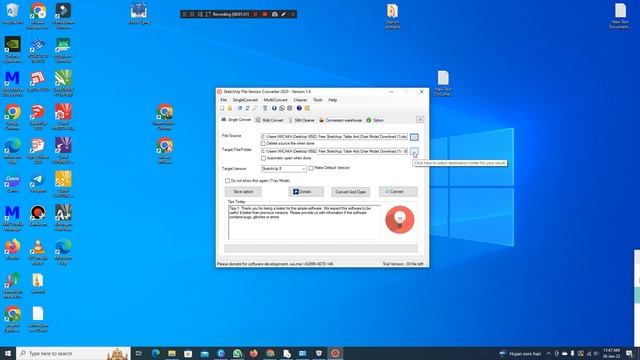Image resolution: width=640 pixels, height=360 pixels.
Task: Click the two-arrows convert toolbar icon
Action: click(x=247, y=108)
